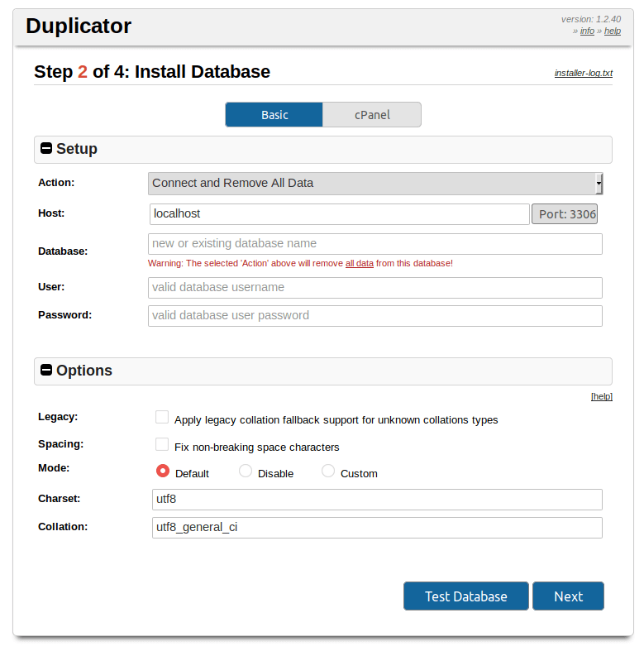The image size is (644, 651).
Task: Focus the Host input field
Action: click(339, 214)
